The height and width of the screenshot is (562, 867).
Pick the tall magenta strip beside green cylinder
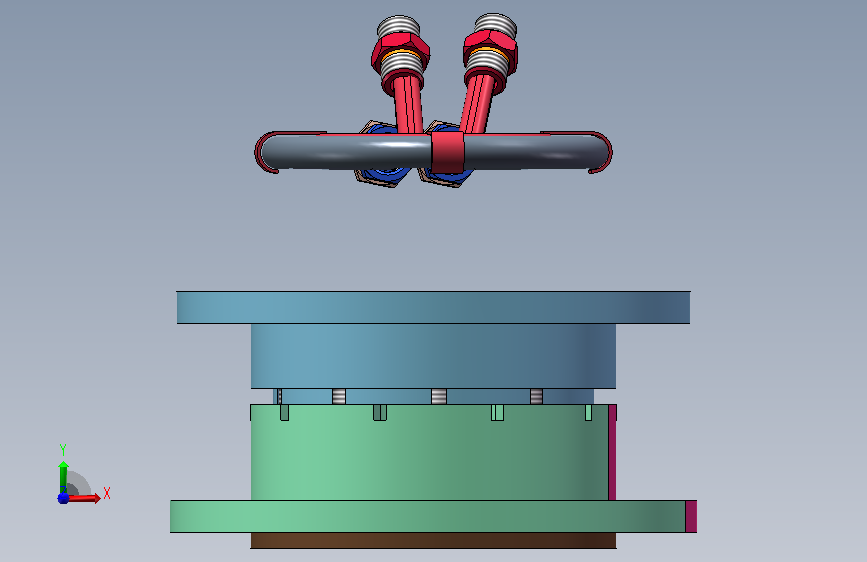[x=612, y=452]
